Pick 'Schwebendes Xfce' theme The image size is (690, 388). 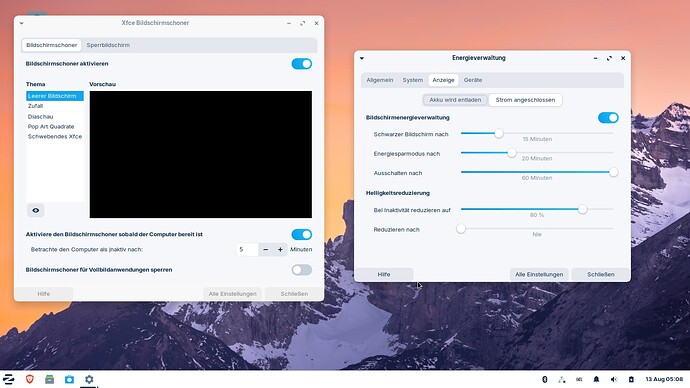click(x=55, y=137)
